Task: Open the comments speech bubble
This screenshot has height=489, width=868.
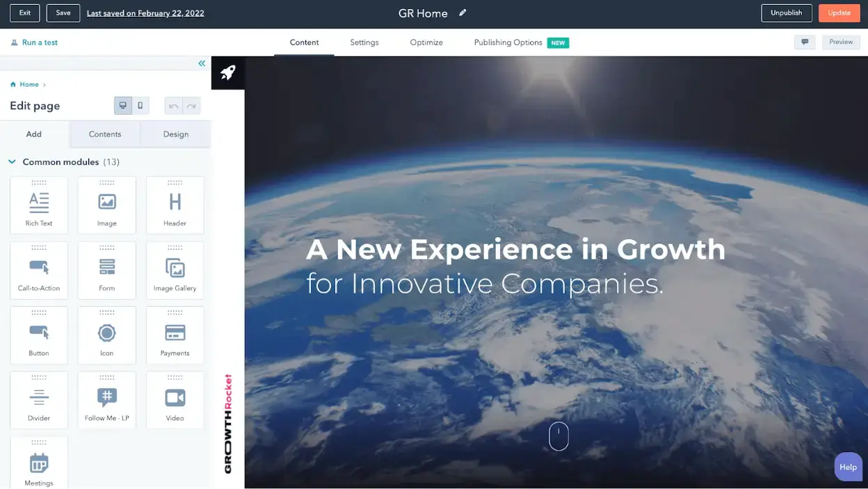Action: 805,42
